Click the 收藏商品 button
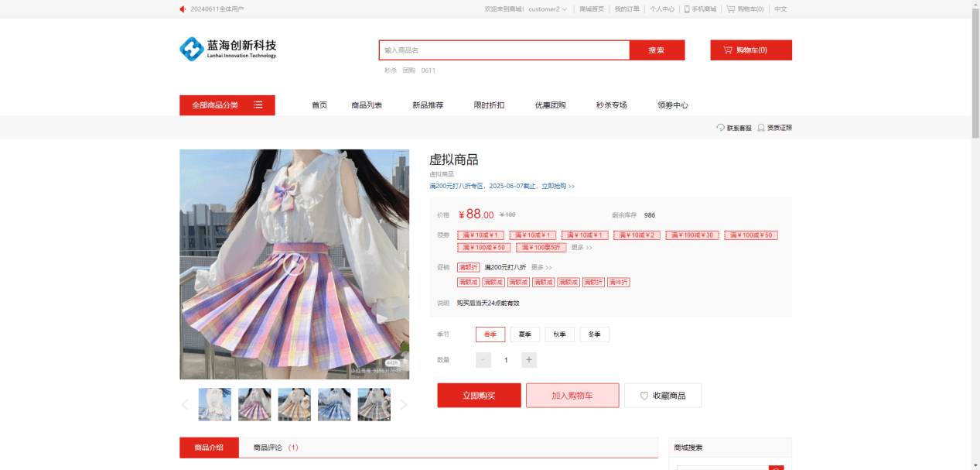The width and height of the screenshot is (980, 470). [x=663, y=396]
